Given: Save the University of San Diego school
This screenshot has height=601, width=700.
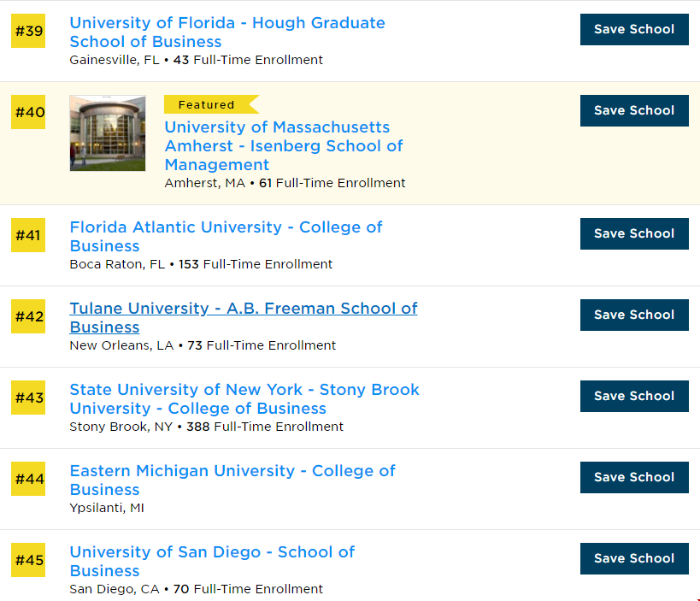Looking at the screenshot, I should pos(634,559).
